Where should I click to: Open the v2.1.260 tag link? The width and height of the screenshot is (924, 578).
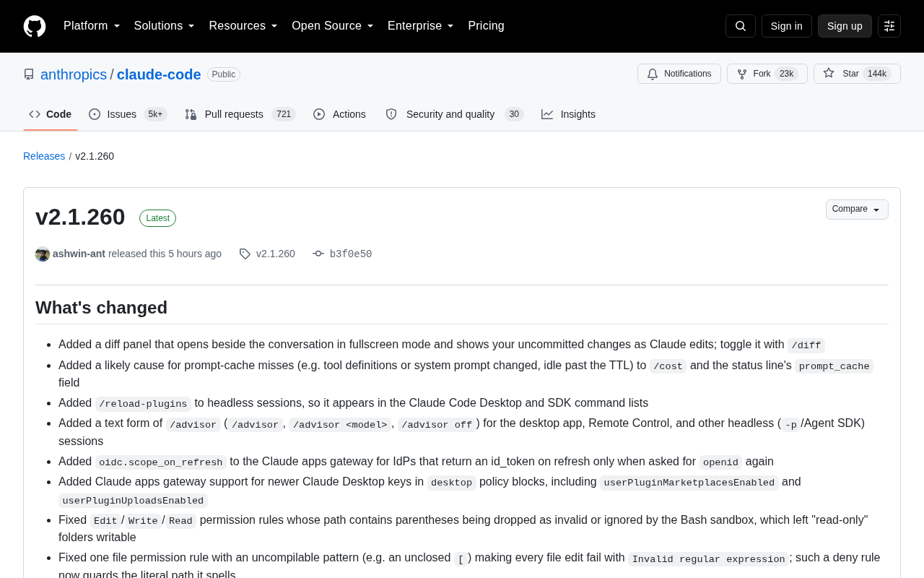tap(276, 254)
